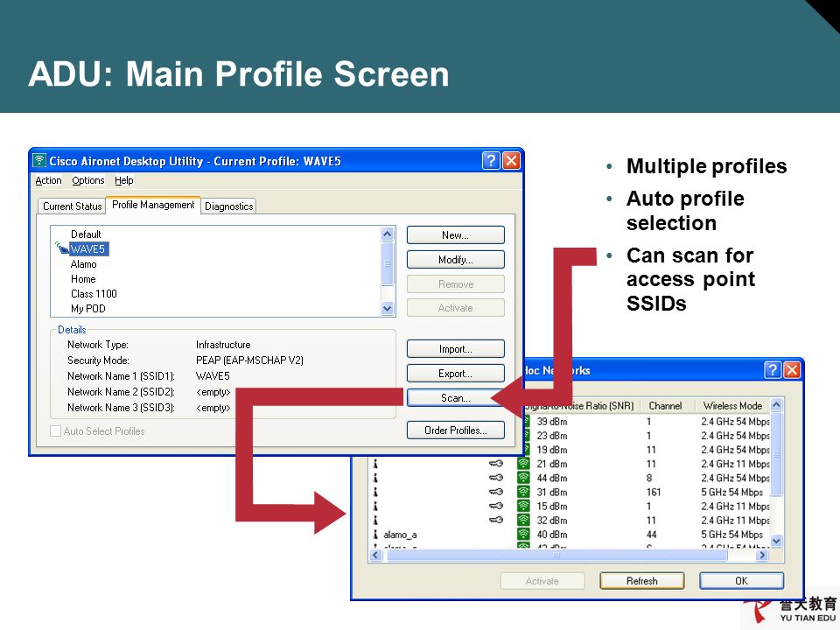Image resolution: width=840 pixels, height=630 pixels.
Task: Select the Home profile
Action: [83, 279]
